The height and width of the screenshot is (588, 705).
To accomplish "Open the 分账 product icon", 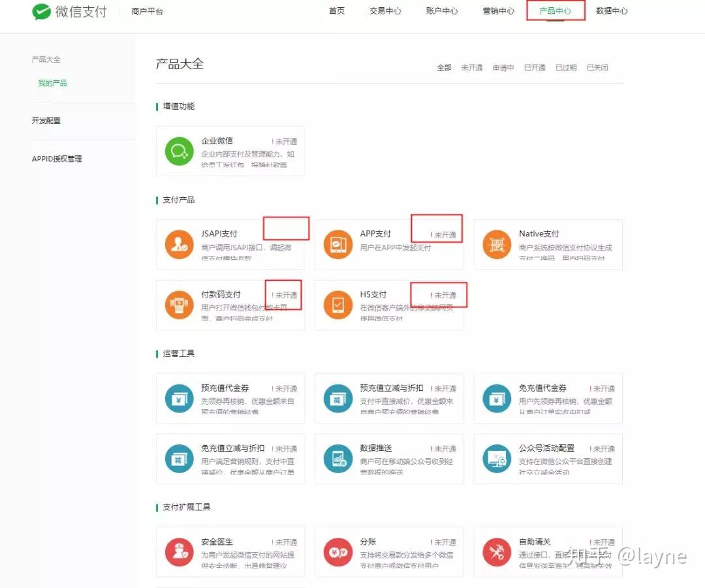I will click(x=338, y=552).
